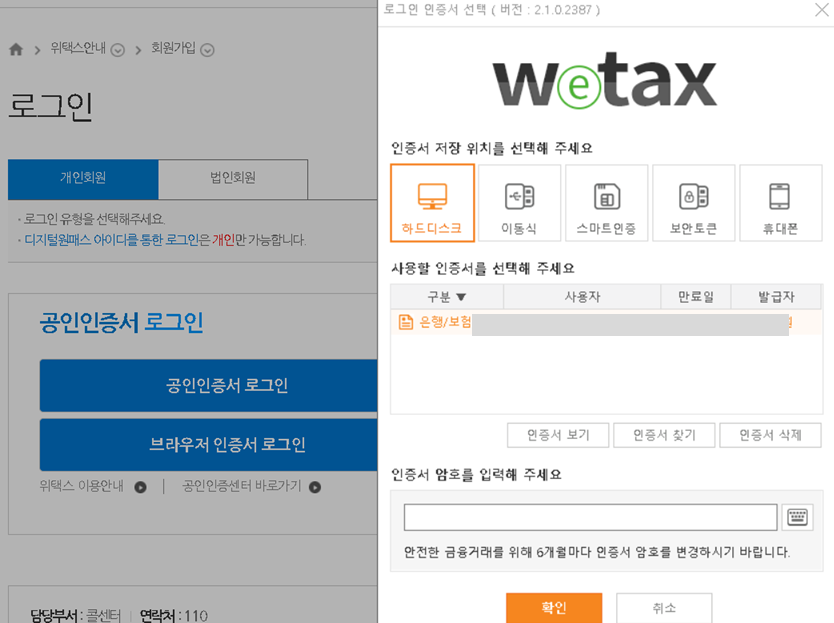Click the 발급자 column header

776,297
